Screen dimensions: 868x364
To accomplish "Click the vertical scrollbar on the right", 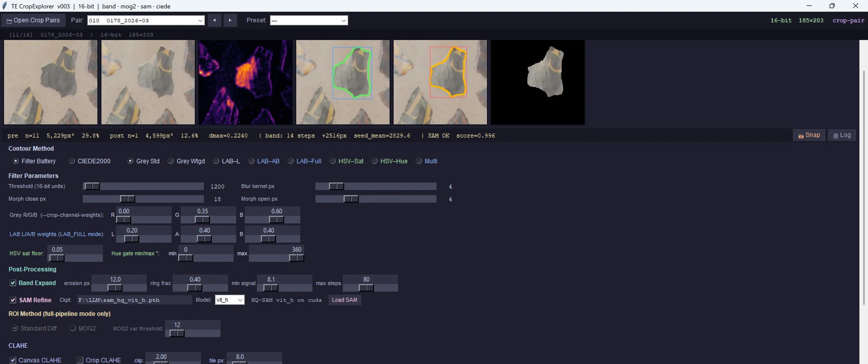I will coord(864,188).
